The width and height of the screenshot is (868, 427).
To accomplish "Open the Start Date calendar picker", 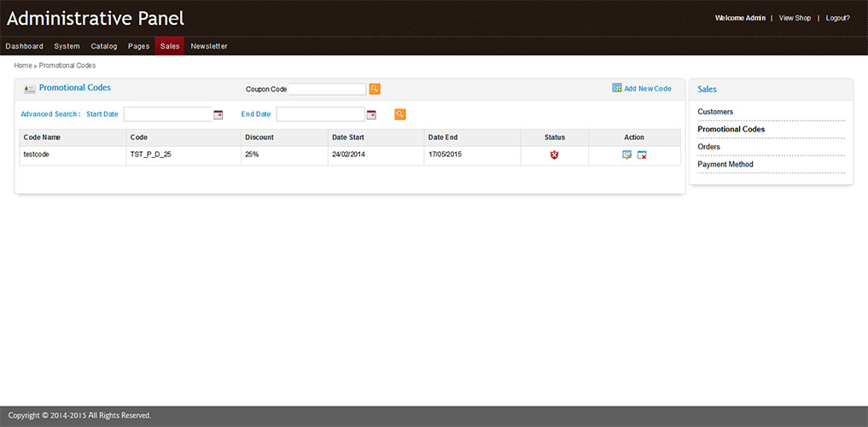I will (x=218, y=114).
